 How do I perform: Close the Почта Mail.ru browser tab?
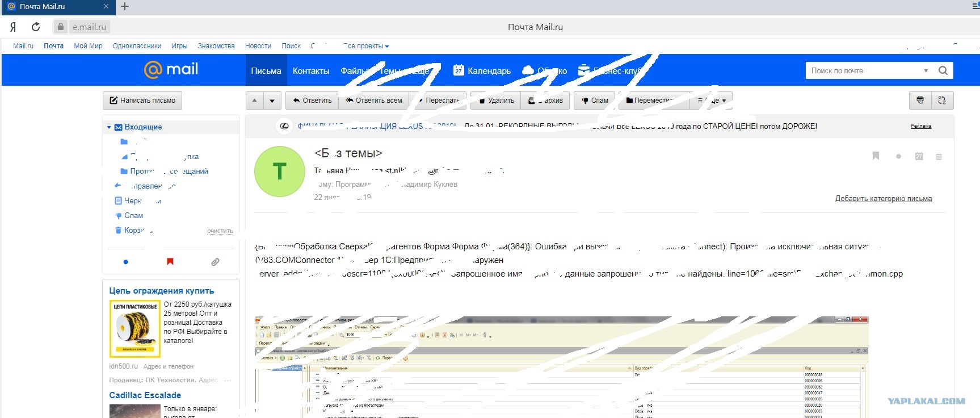(x=106, y=6)
